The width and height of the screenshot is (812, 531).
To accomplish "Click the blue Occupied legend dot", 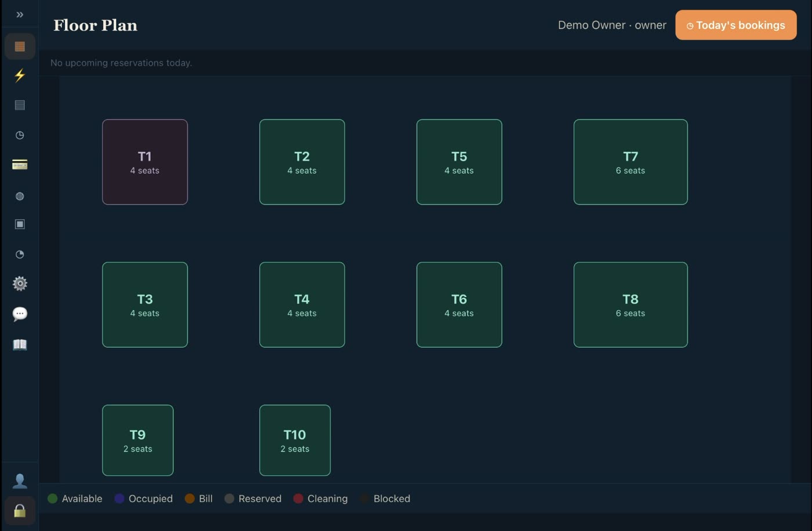I will [x=119, y=499].
